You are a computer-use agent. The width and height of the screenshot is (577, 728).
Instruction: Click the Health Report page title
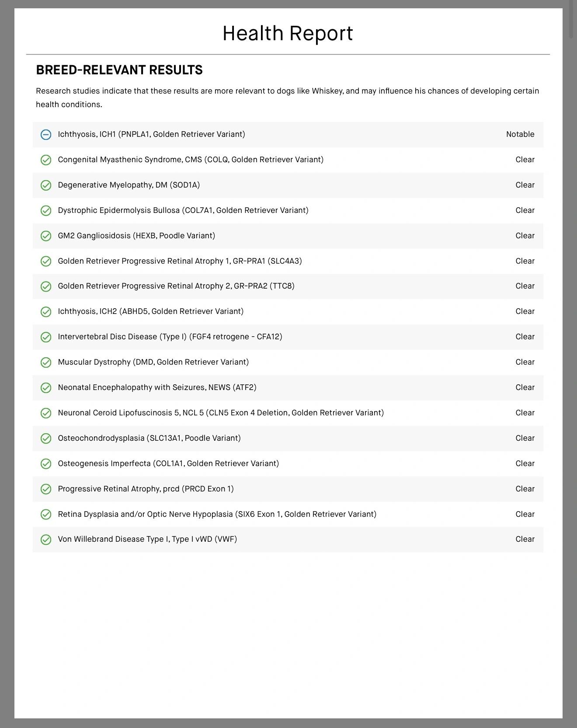(288, 33)
